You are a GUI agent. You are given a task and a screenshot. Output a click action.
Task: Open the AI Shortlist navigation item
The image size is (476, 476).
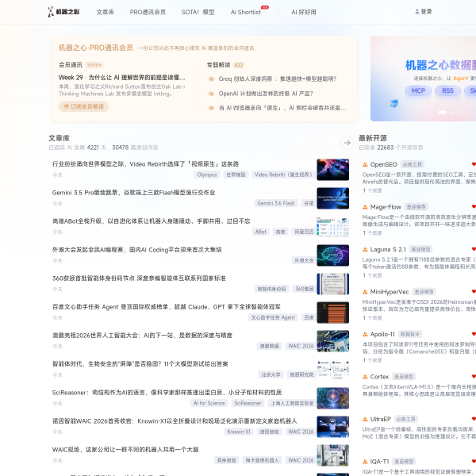click(246, 12)
